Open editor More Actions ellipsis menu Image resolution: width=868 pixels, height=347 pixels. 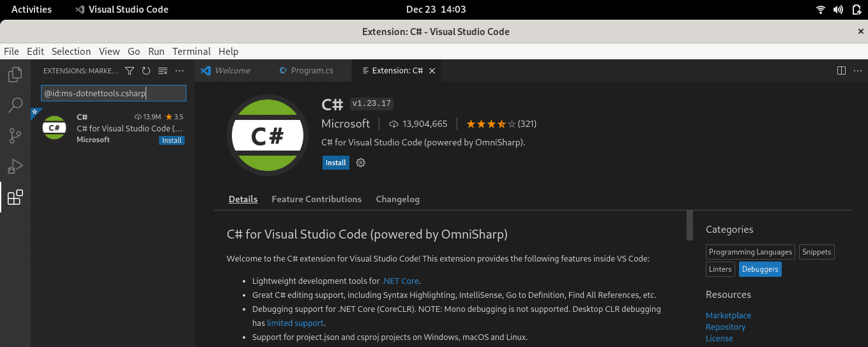coord(858,71)
